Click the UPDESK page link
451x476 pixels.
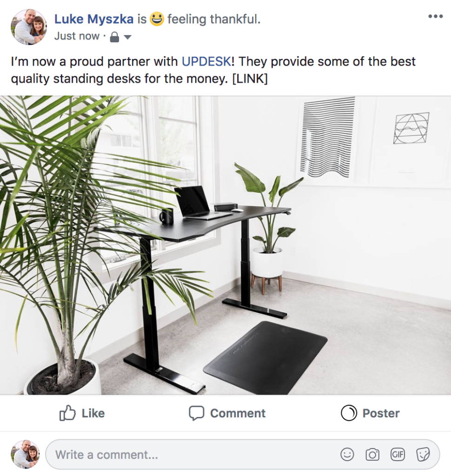point(206,62)
